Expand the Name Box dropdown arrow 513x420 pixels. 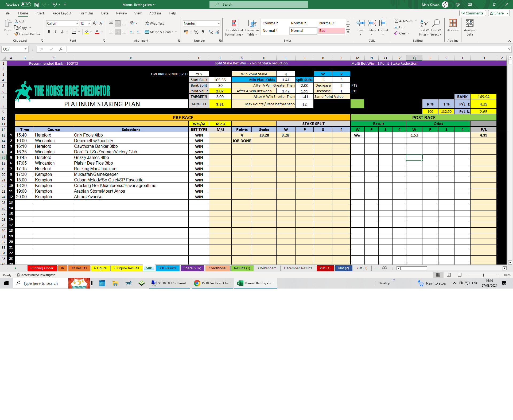(25, 49)
